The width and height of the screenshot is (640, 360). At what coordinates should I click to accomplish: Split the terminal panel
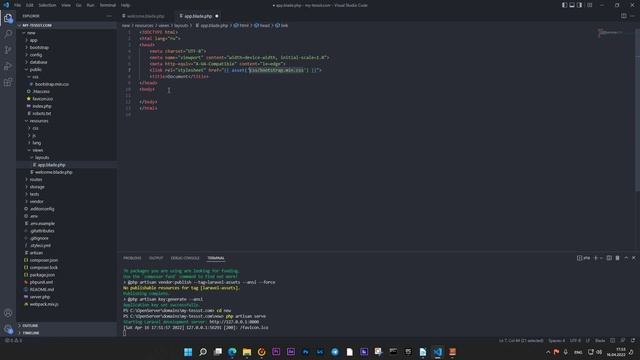609,258
